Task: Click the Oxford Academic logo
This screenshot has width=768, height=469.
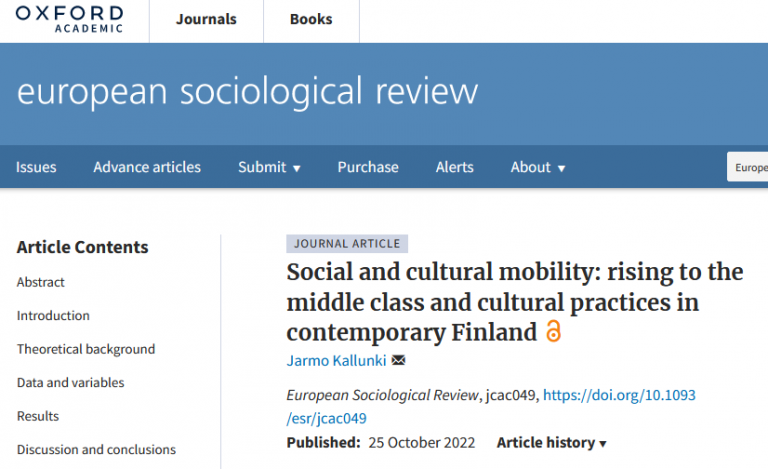Action: pos(70,19)
